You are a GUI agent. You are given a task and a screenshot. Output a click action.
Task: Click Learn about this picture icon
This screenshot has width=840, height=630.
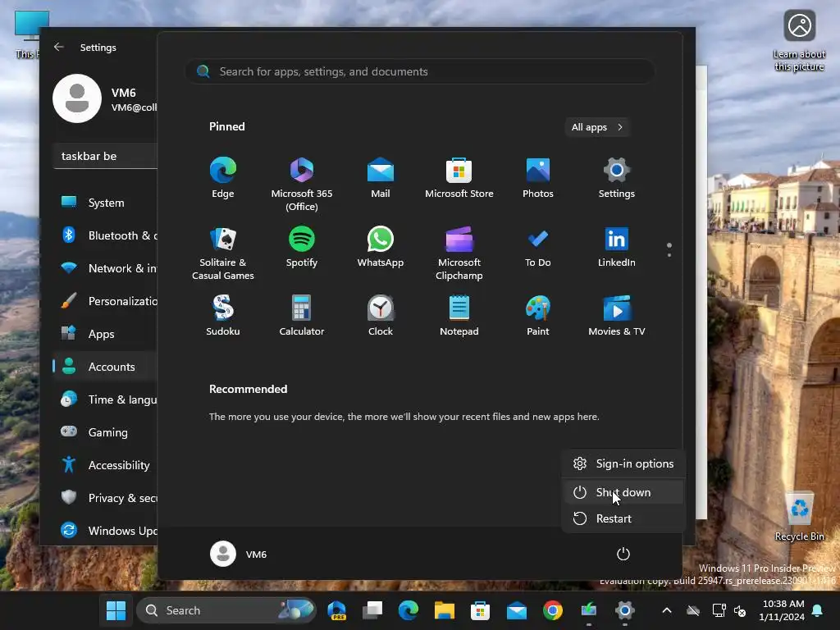[x=799, y=40]
